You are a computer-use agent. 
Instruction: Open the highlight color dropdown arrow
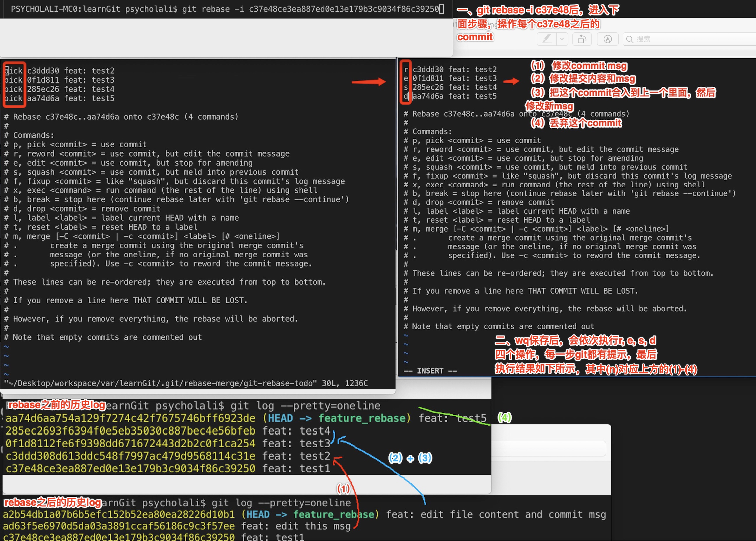coord(562,39)
